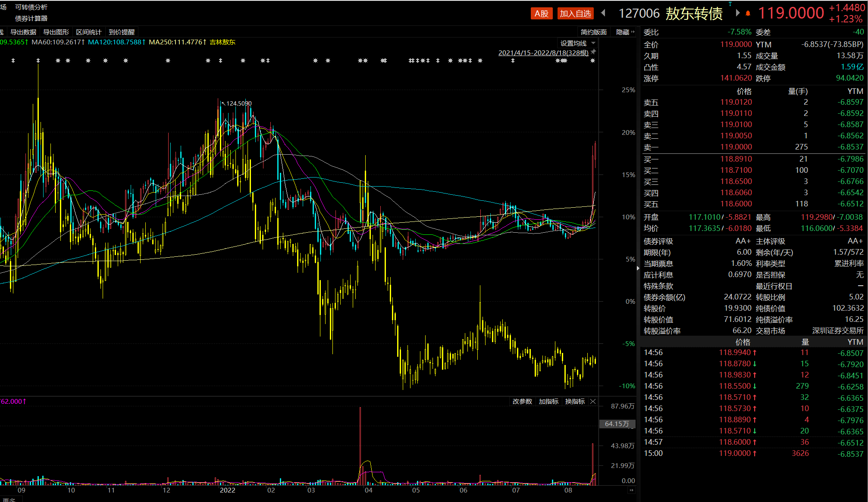Click 换指标 to switch indicator
This screenshot has height=502, width=868.
pos(575,402)
